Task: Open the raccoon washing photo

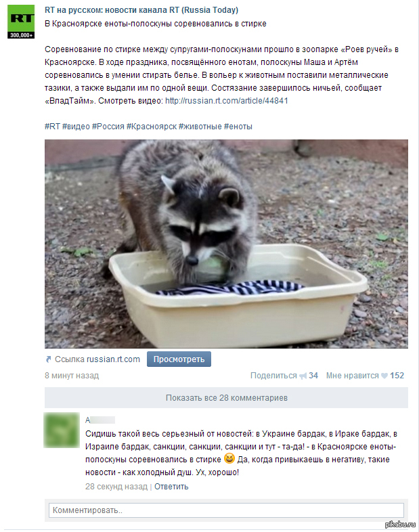Action: (x=226, y=244)
